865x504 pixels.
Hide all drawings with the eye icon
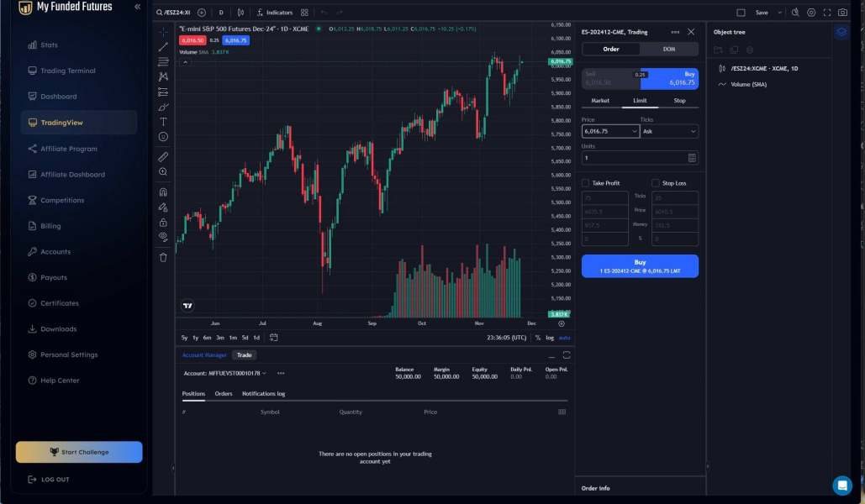[163, 237]
